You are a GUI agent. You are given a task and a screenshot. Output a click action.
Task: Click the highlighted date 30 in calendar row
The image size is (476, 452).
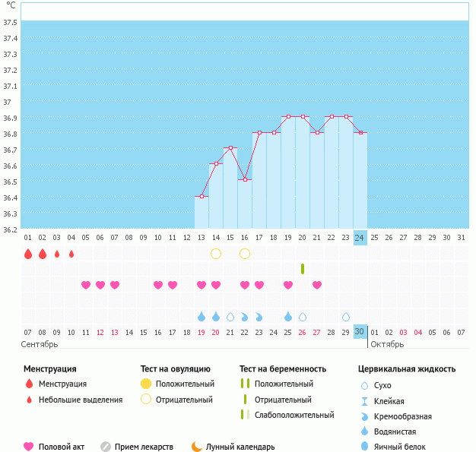[x=360, y=332]
